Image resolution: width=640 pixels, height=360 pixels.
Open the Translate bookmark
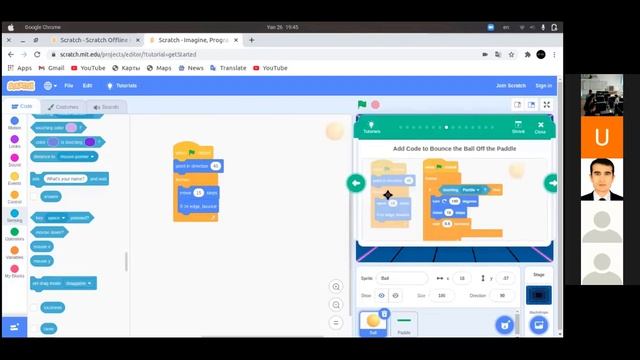click(228, 68)
